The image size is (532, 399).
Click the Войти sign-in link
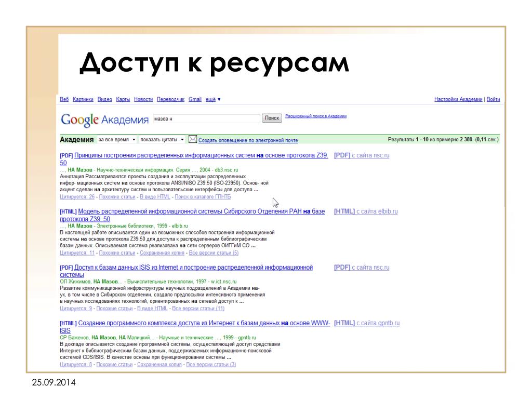(493, 99)
